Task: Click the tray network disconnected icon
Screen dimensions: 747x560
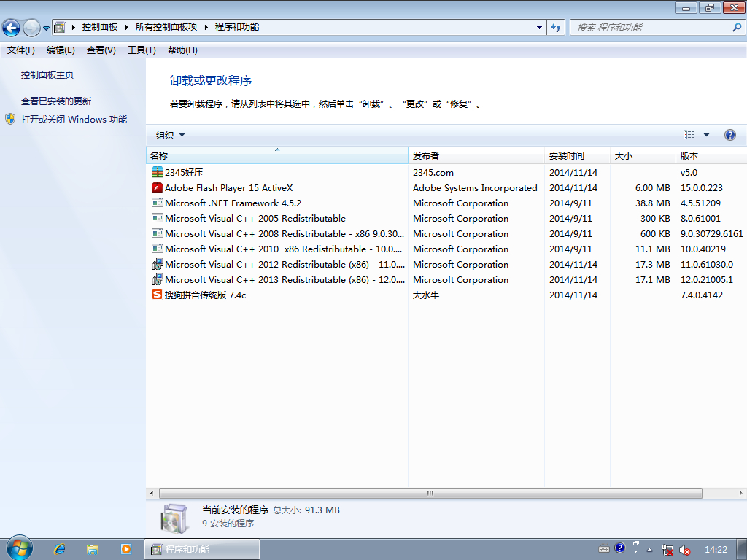Action: (x=667, y=550)
